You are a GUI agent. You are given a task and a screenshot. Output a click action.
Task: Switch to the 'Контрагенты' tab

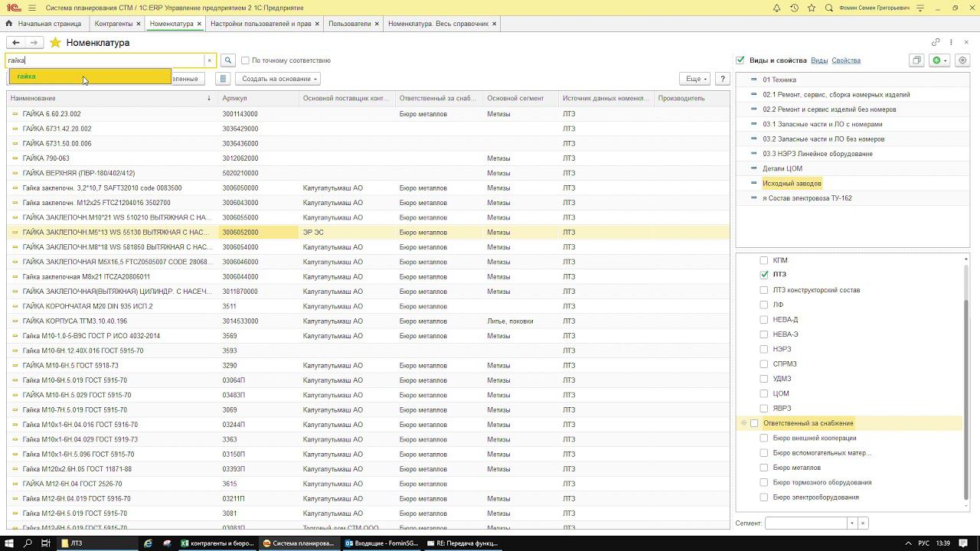(x=113, y=24)
